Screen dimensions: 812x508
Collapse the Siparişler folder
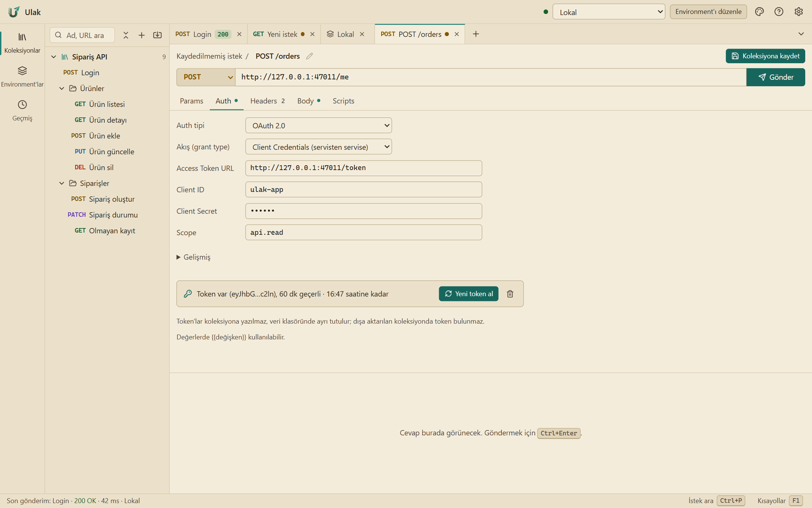(x=62, y=183)
